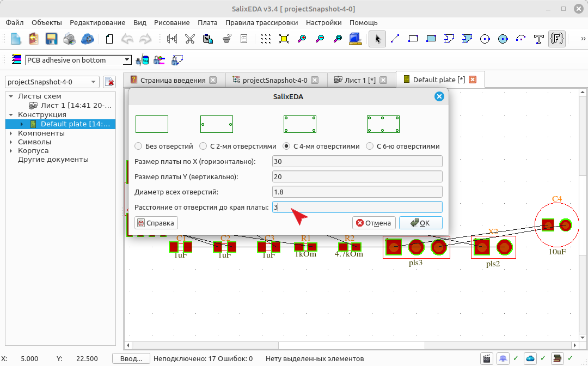Open the 'Правила трассировки' menu
Viewport: 588px width, 366px height.
(261, 22)
